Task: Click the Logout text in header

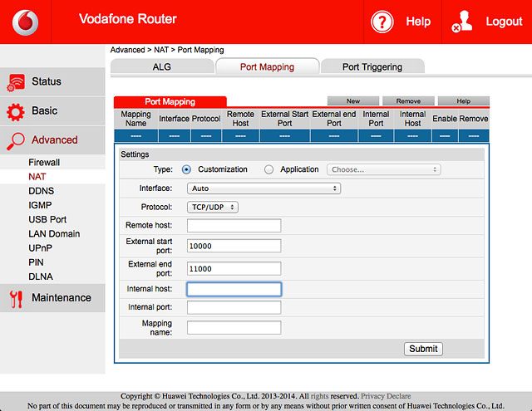Action: (504, 22)
